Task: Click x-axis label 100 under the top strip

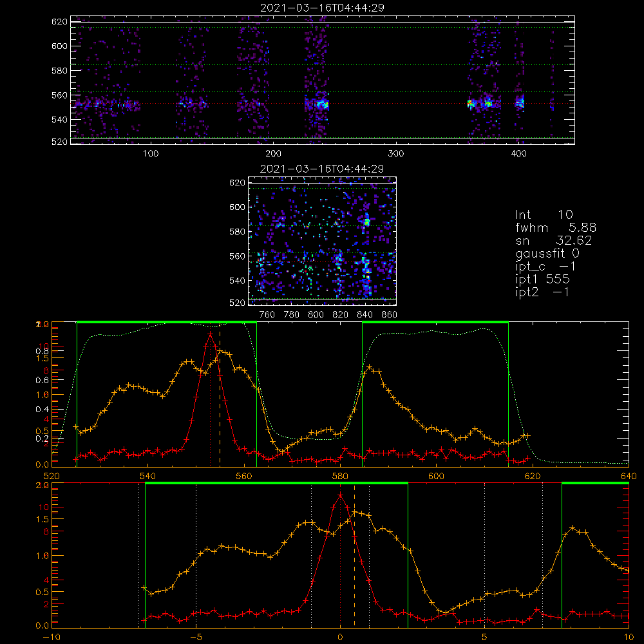Action: 150,154
